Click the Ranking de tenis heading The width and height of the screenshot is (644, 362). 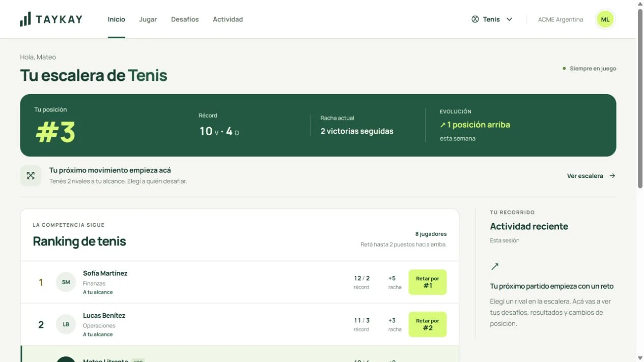[79, 242]
